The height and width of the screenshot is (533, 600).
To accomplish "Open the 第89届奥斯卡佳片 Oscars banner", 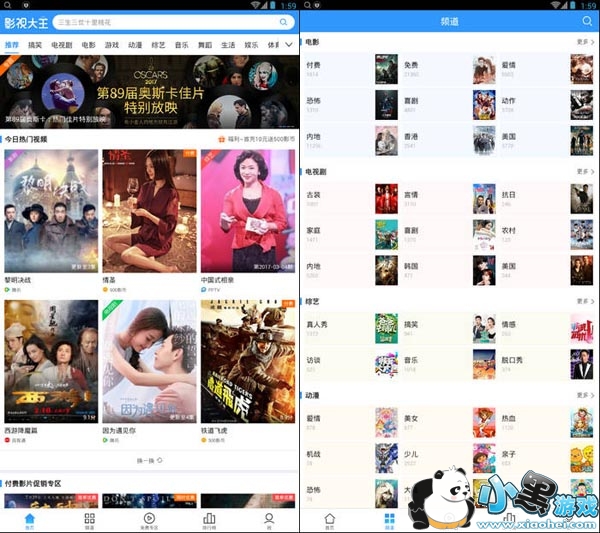I will pyautogui.click(x=150, y=92).
